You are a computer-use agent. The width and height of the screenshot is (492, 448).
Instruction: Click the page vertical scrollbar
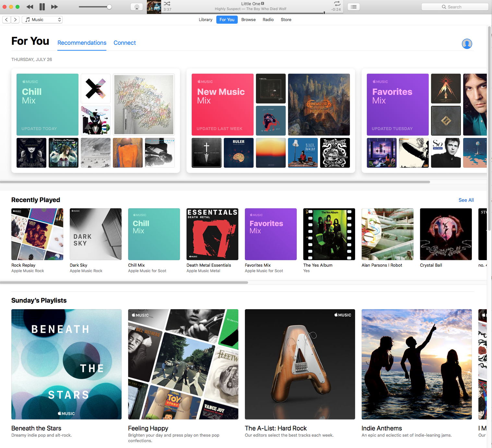pyautogui.click(x=489, y=128)
